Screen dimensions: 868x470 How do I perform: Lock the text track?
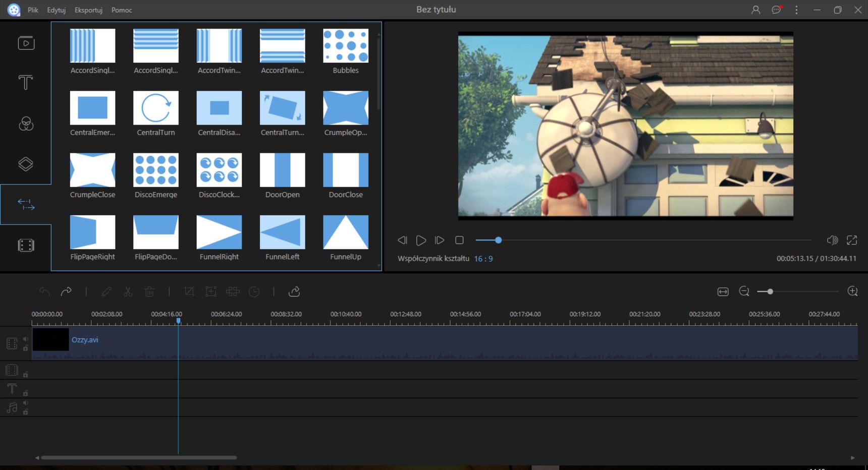[x=25, y=393]
